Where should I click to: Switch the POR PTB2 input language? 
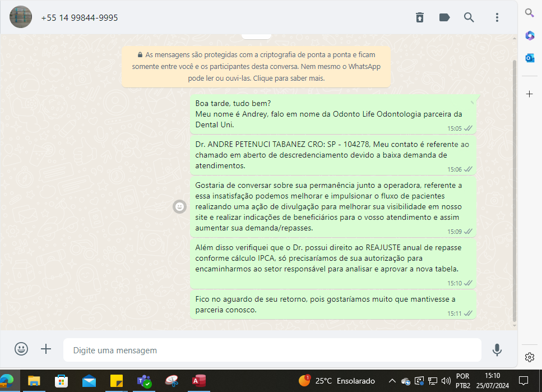tap(462, 381)
